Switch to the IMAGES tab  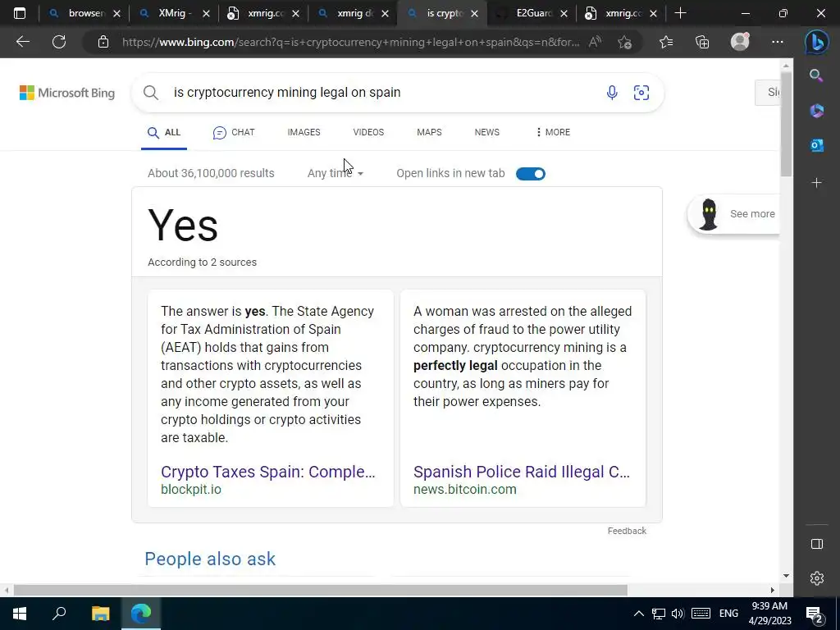click(x=304, y=132)
